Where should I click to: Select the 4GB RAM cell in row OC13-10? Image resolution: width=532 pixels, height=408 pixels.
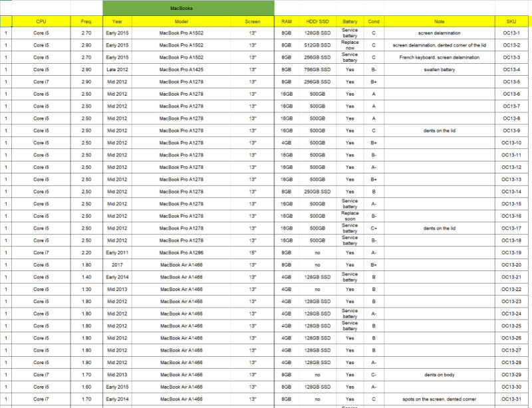287,143
